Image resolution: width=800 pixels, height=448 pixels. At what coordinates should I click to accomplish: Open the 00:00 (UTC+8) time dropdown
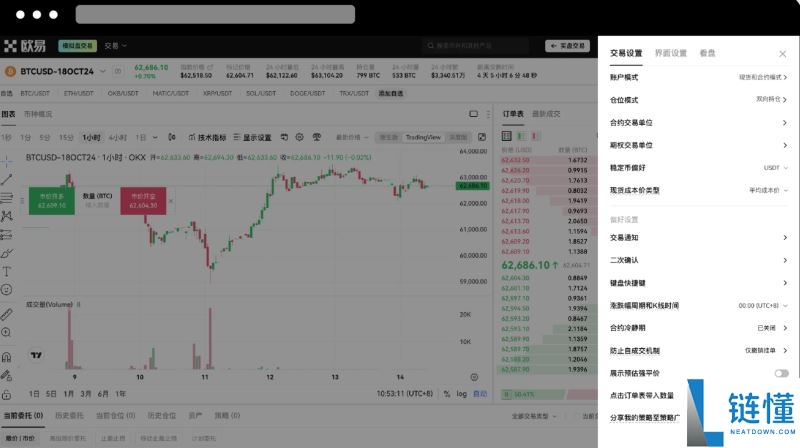[x=763, y=306]
